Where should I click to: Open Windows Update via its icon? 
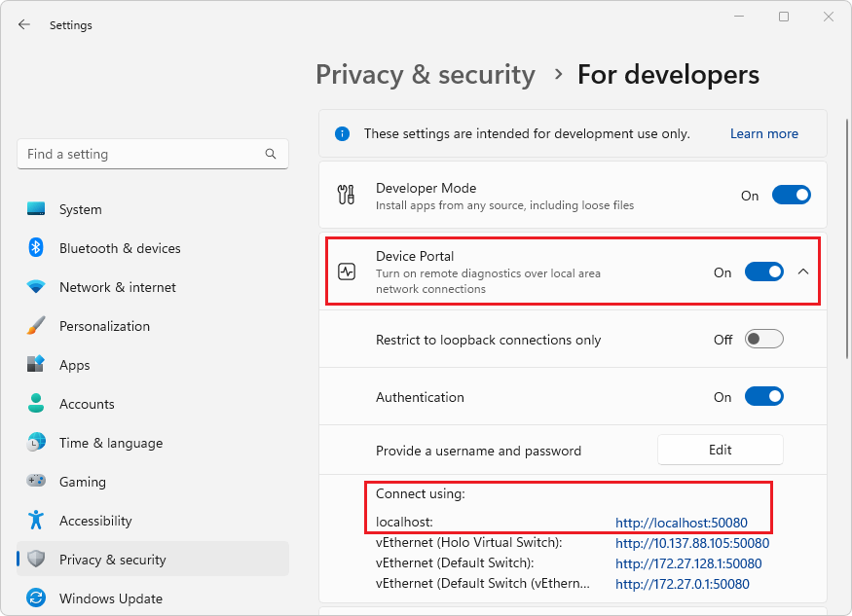37,598
